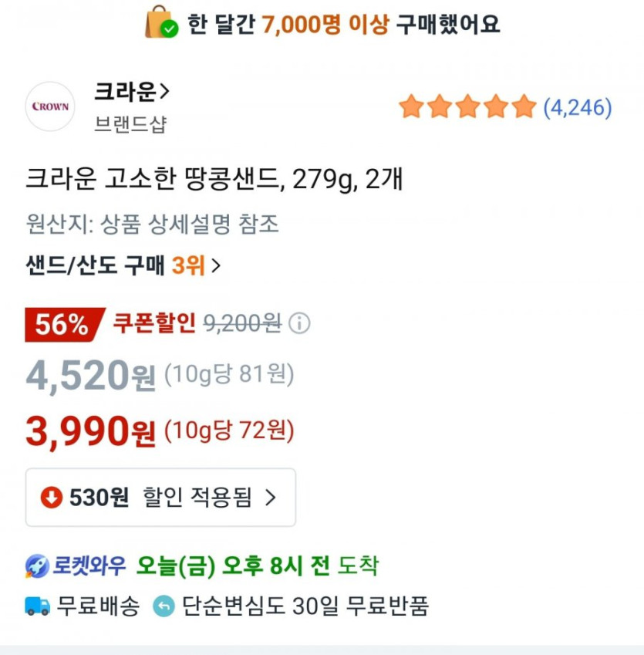
Task: Click the 브랜드샵 label under brand
Action: 130,124
